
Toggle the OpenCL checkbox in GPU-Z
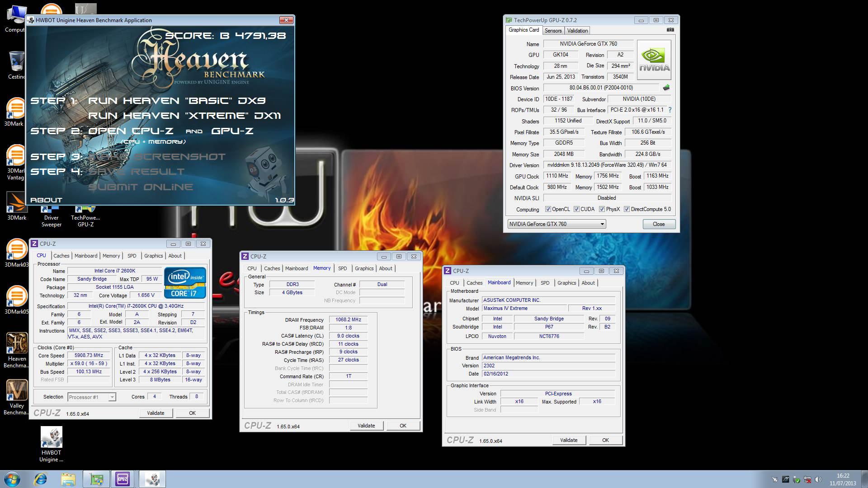[548, 209]
